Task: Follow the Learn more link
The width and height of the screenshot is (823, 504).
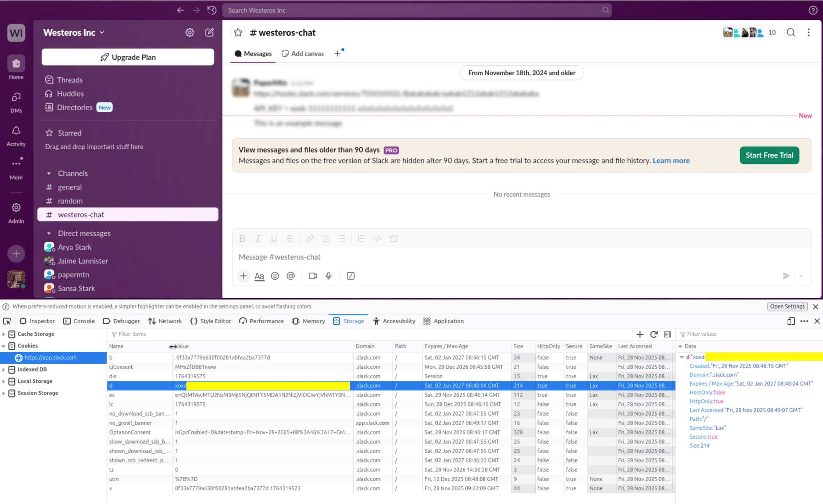Action: pos(671,160)
